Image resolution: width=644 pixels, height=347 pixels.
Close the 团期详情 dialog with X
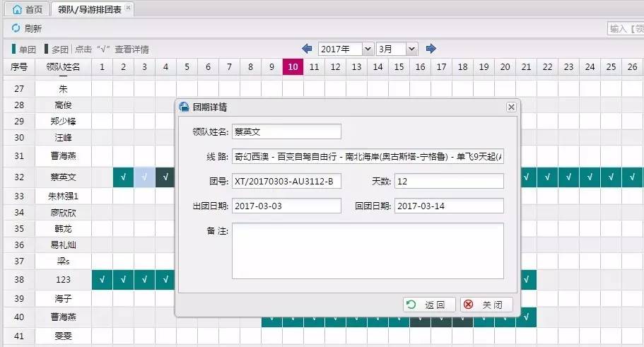(511, 107)
